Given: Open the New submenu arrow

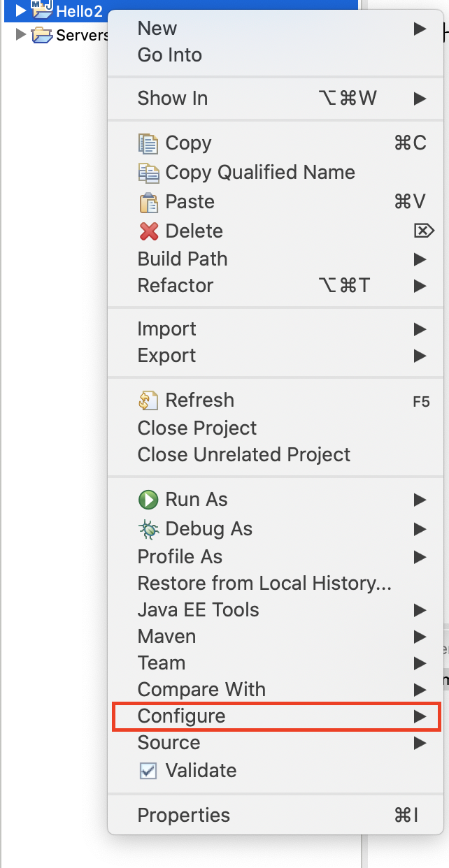Looking at the screenshot, I should [x=420, y=29].
